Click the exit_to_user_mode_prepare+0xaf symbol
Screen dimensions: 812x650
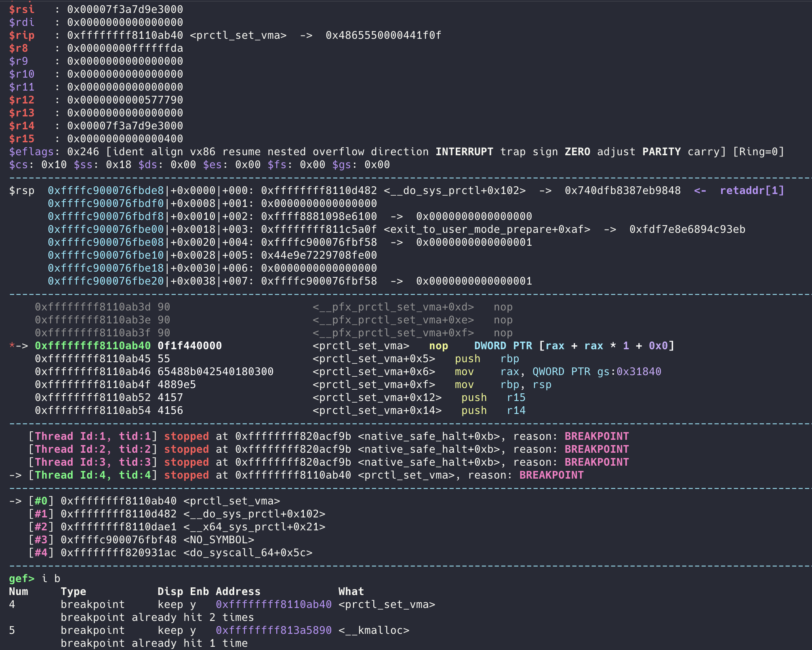tap(487, 229)
